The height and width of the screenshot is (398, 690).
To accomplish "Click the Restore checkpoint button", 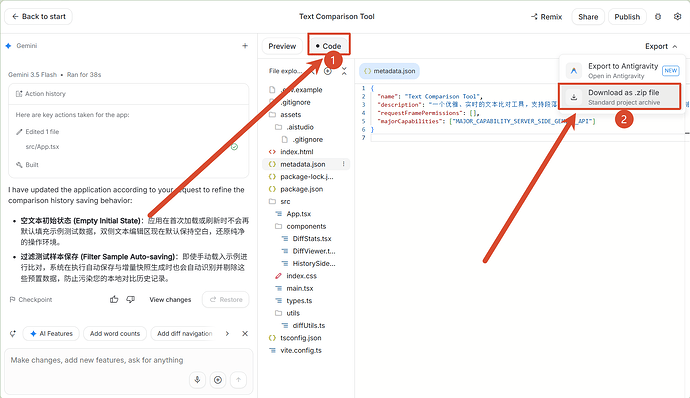I will click(226, 299).
